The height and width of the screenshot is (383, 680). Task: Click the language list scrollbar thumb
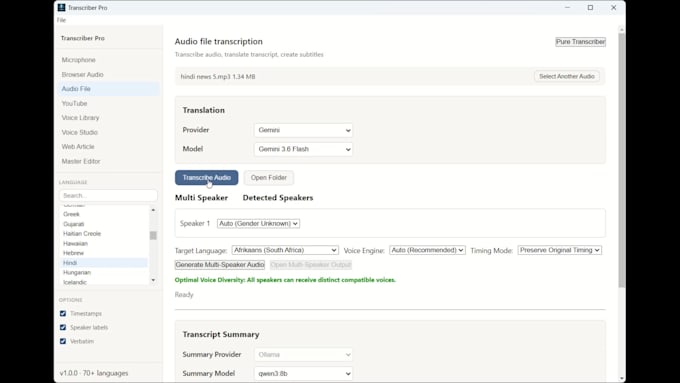coord(153,235)
